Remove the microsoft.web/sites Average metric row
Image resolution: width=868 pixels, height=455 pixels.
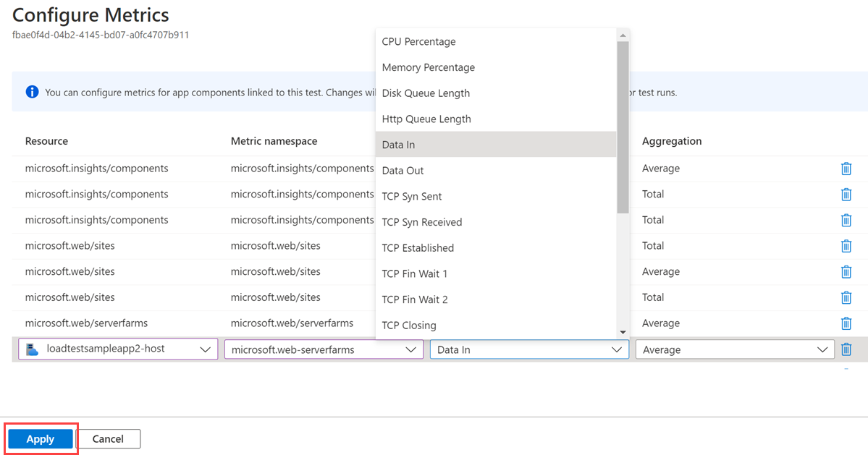[846, 272]
